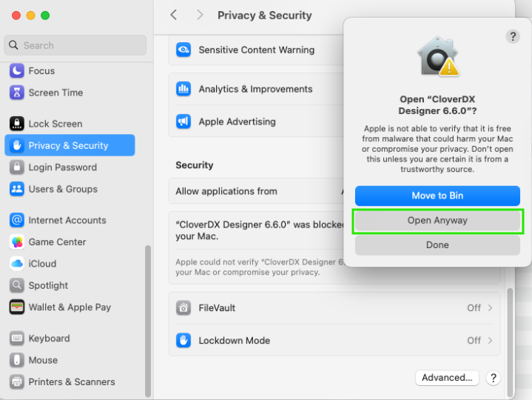Click the Privacy & Security window title
532x400 pixels.
coord(265,15)
